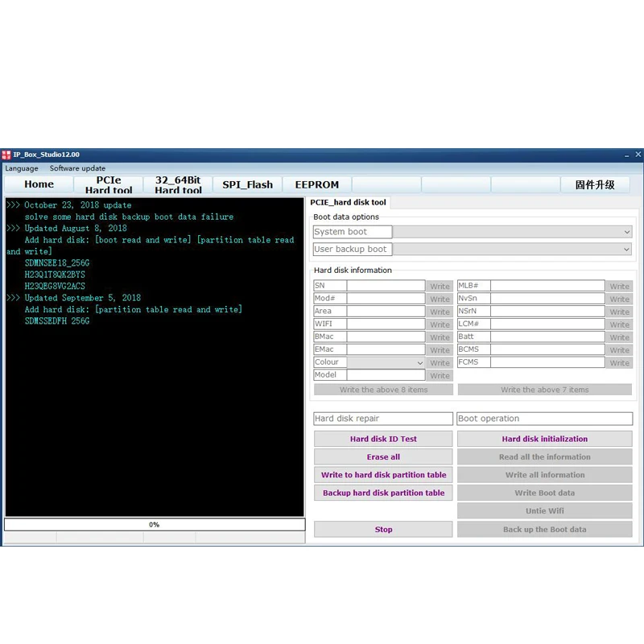Click the IP_Box_Studio app icon in title bar
The width and height of the screenshot is (644, 644).
[x=6, y=155]
